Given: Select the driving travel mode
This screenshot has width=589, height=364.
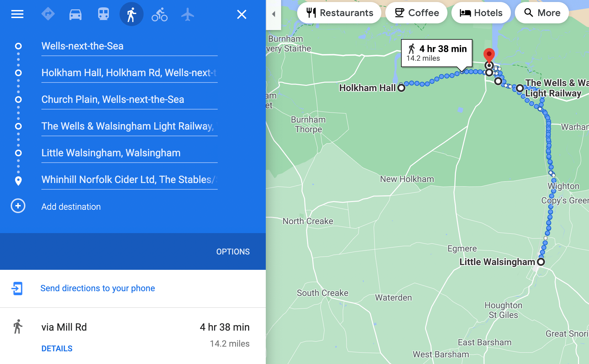Looking at the screenshot, I should 75,14.
